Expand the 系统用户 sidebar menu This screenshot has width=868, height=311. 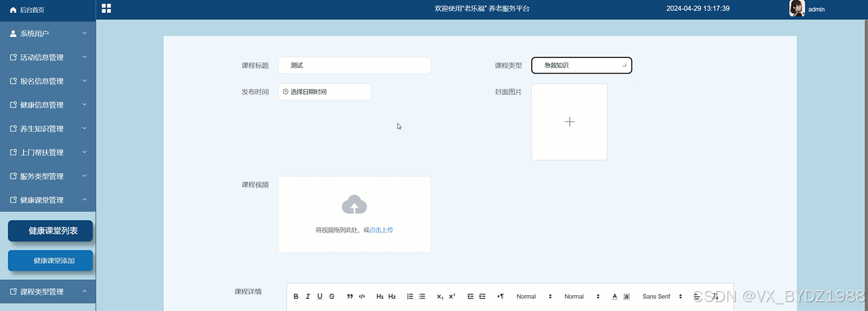pos(48,33)
